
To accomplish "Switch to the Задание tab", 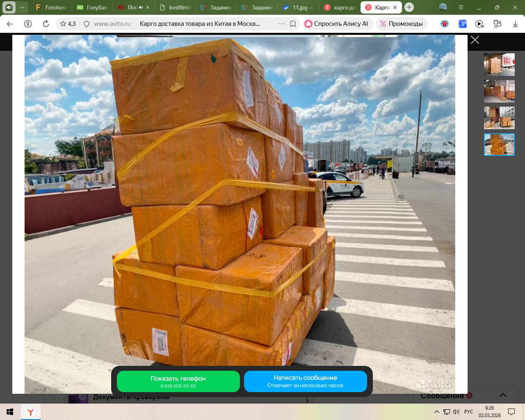I will click(x=257, y=7).
